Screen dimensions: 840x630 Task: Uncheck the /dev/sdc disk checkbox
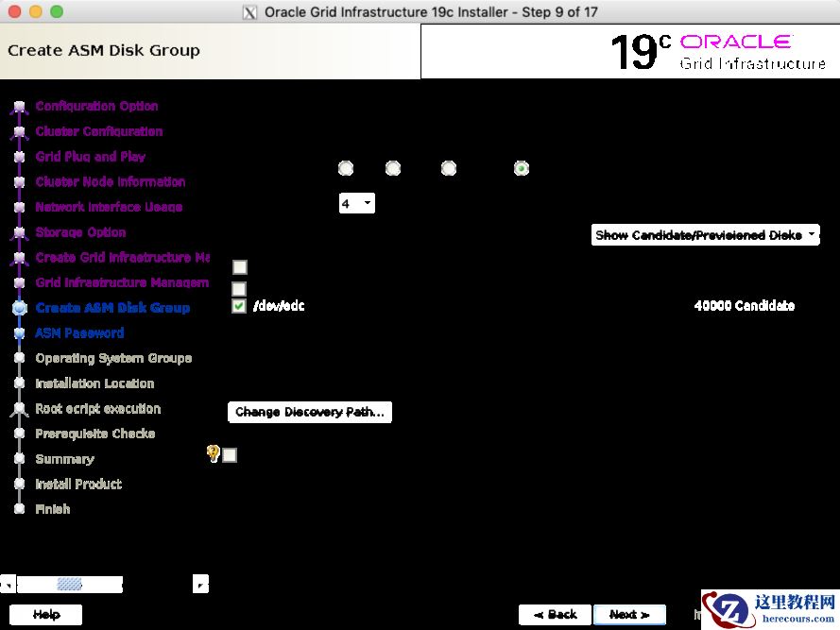point(239,306)
